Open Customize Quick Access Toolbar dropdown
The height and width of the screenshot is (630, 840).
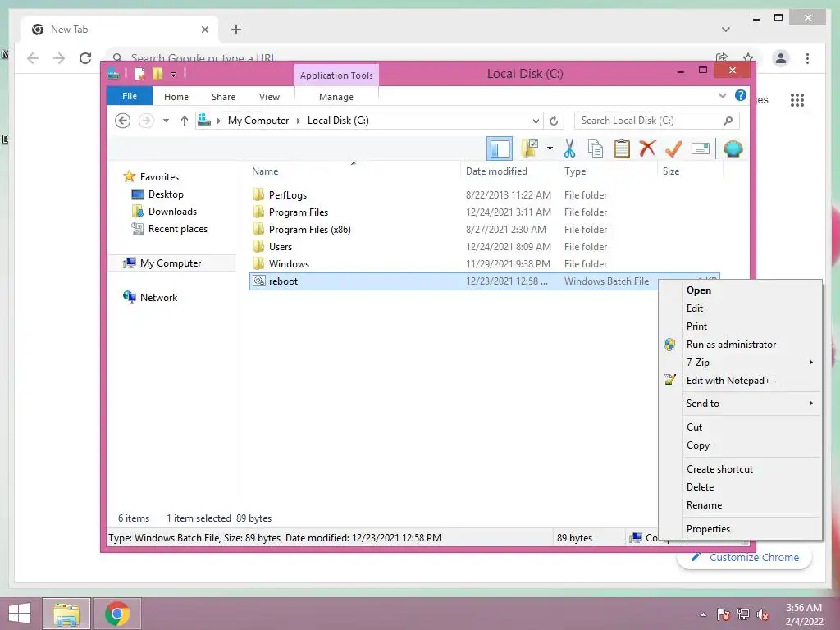tap(174, 74)
